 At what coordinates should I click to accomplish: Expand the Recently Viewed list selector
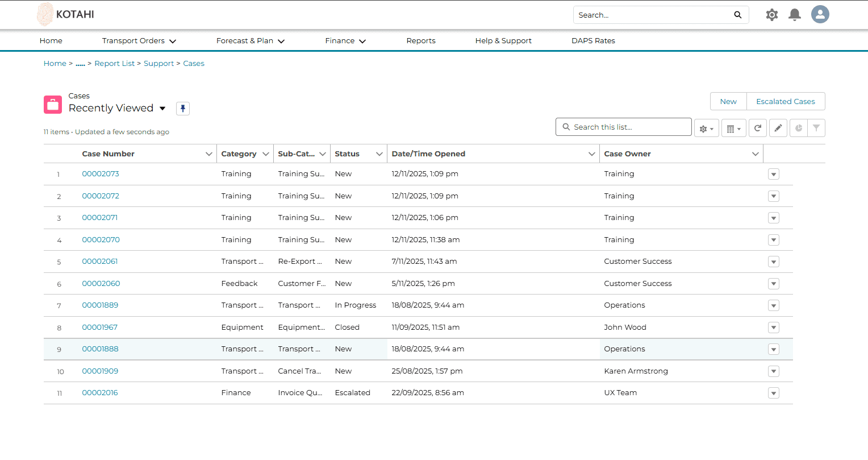point(162,109)
